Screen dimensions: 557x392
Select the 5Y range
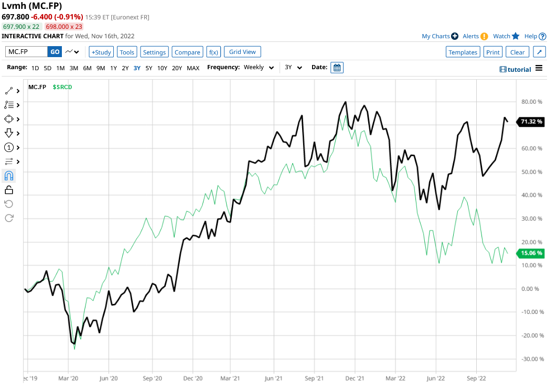coord(149,68)
